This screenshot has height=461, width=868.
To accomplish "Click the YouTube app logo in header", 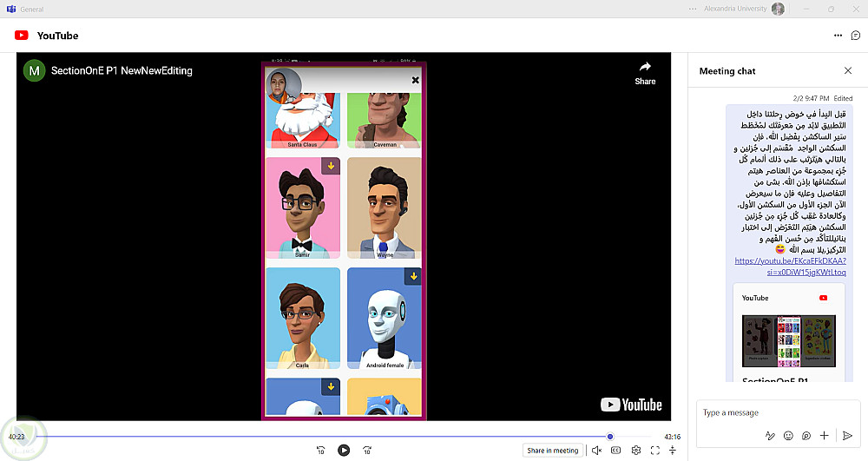I will (x=22, y=36).
